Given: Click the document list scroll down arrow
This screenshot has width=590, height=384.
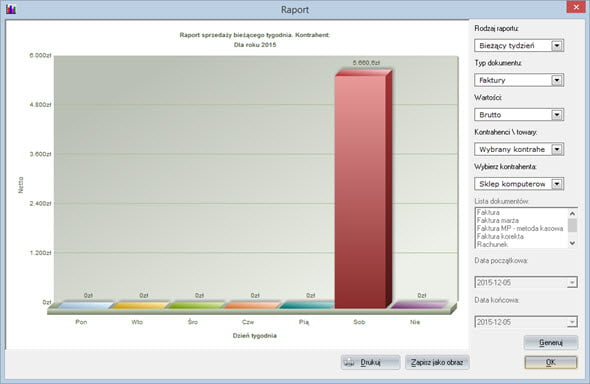Looking at the screenshot, I should [x=572, y=243].
